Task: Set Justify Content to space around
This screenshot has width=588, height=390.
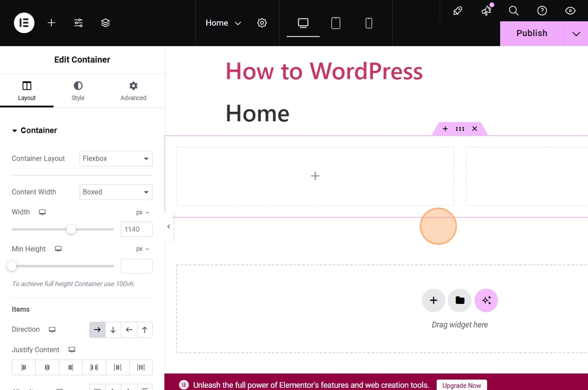Action: 118,367
